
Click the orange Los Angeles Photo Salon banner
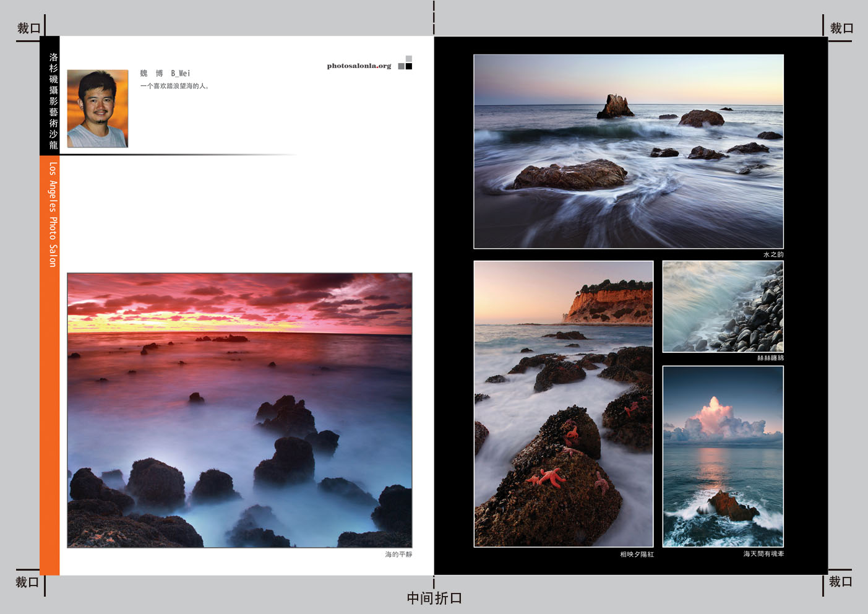[52, 215]
